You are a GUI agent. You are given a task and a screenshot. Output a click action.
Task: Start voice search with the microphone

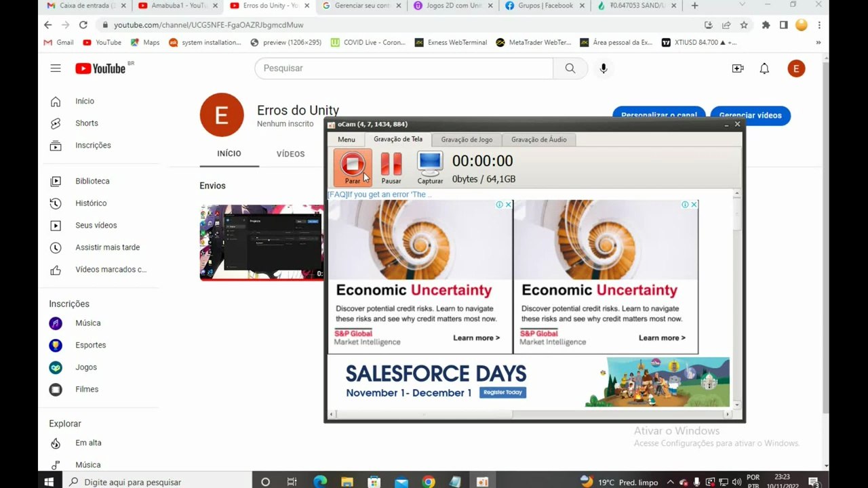pos(604,68)
